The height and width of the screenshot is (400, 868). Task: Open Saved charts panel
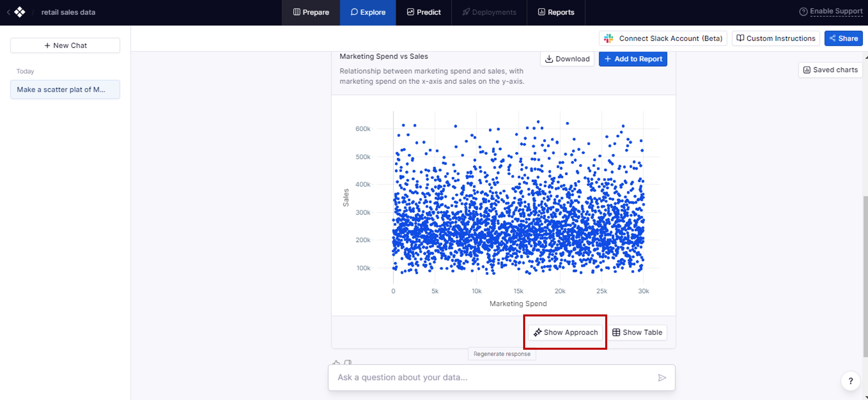click(830, 70)
